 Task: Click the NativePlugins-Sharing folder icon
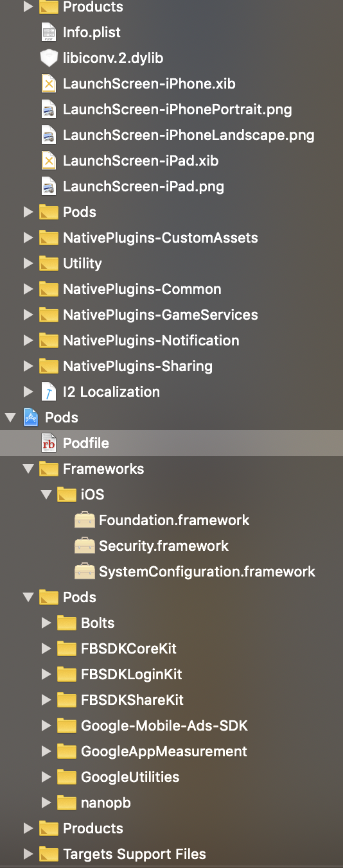(49, 366)
